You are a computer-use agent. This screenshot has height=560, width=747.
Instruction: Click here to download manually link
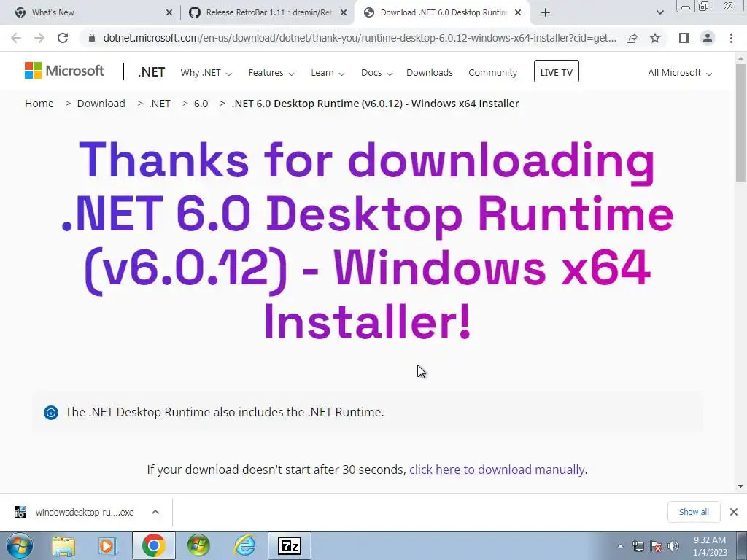(497, 470)
